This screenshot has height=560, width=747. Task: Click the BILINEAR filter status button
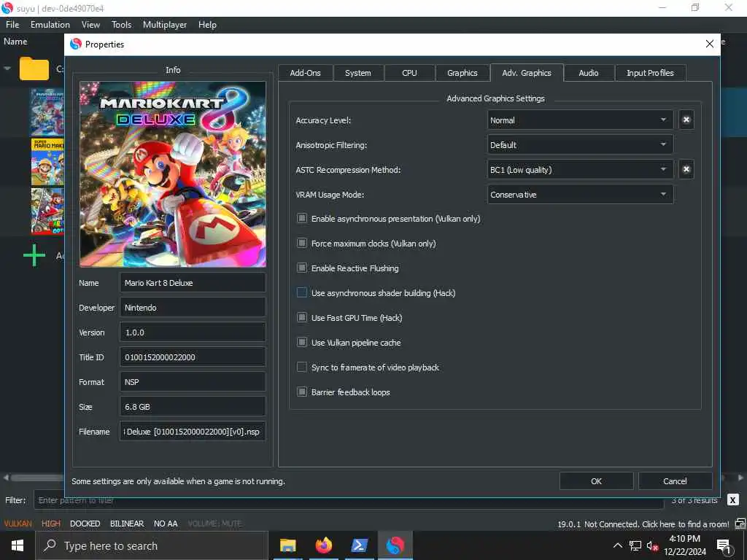[127, 524]
